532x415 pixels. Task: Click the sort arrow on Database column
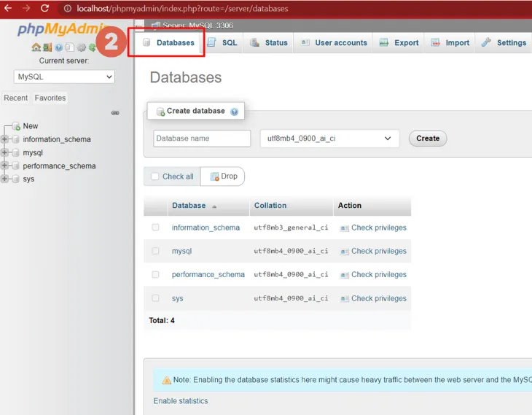pos(214,206)
